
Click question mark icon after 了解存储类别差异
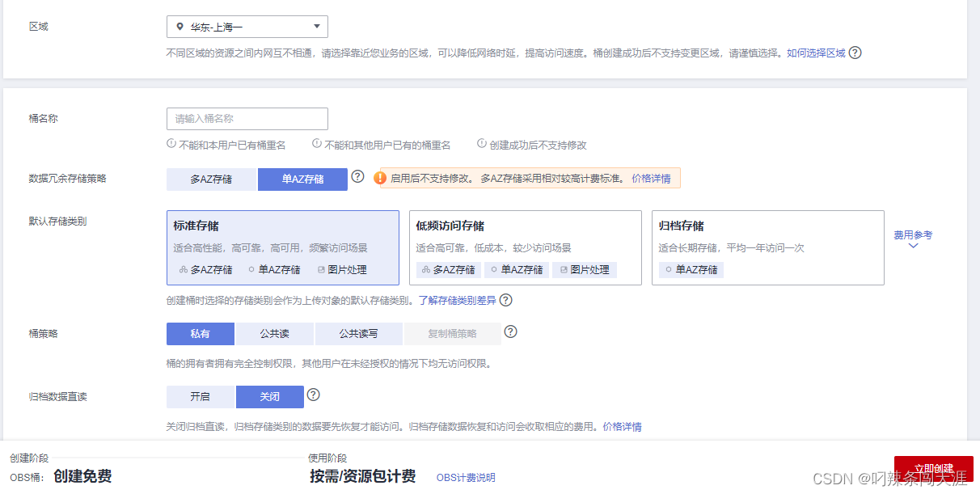click(506, 300)
